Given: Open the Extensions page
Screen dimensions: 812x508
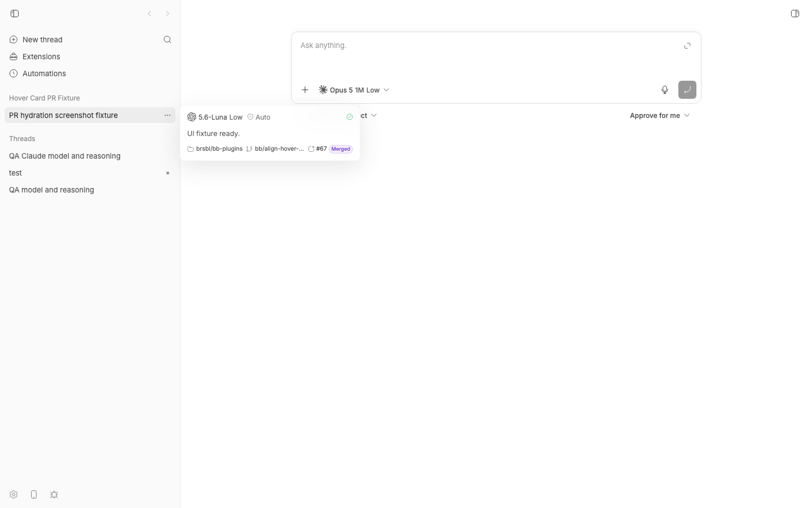Looking at the screenshot, I should (90, 56).
